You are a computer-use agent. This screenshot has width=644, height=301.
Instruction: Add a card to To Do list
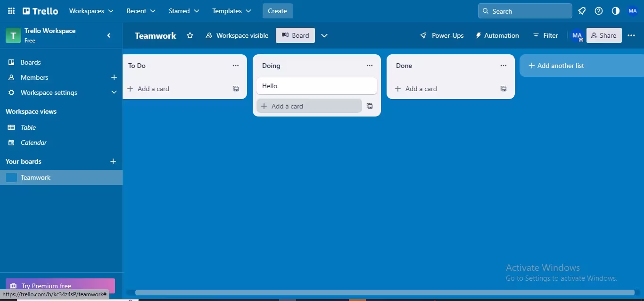click(176, 89)
